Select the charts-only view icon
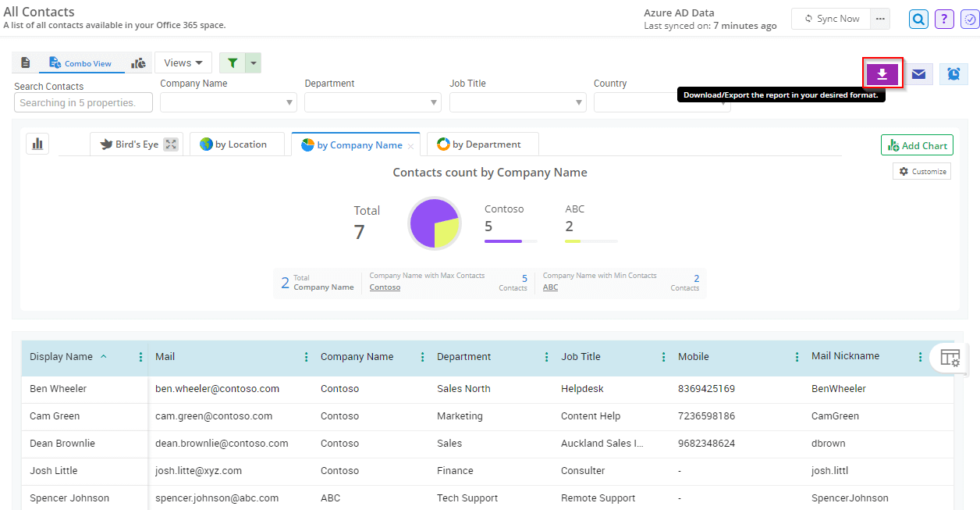 click(x=138, y=62)
